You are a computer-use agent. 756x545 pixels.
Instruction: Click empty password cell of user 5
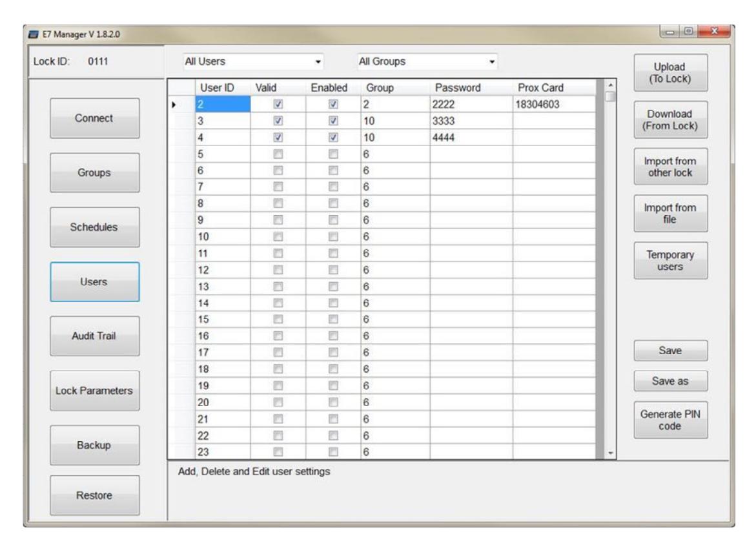pos(471,154)
